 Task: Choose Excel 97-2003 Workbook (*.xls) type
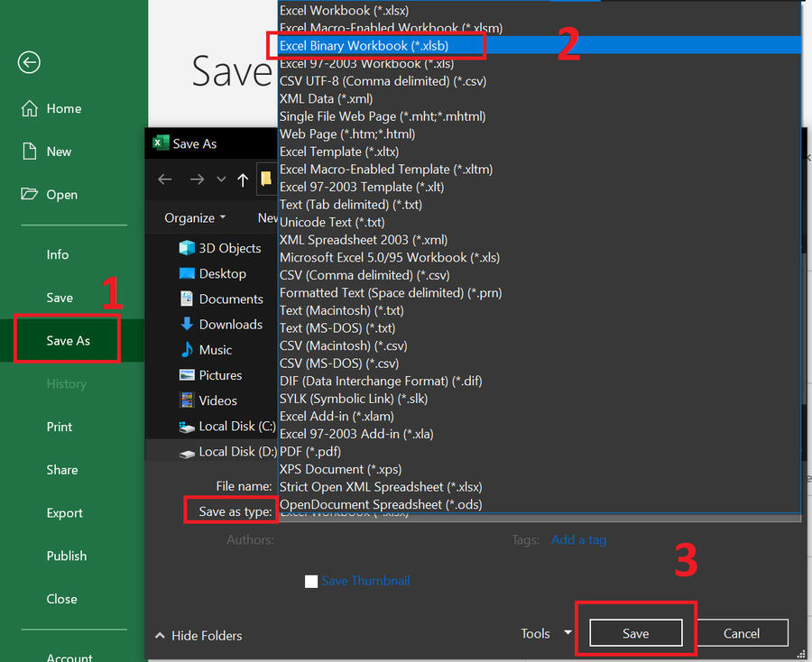click(540, 63)
